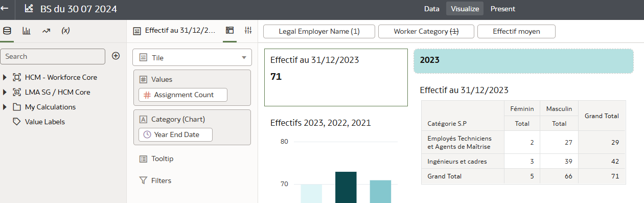The image size is (644, 203).
Task: Switch to the Present tab
Action: [x=503, y=9]
